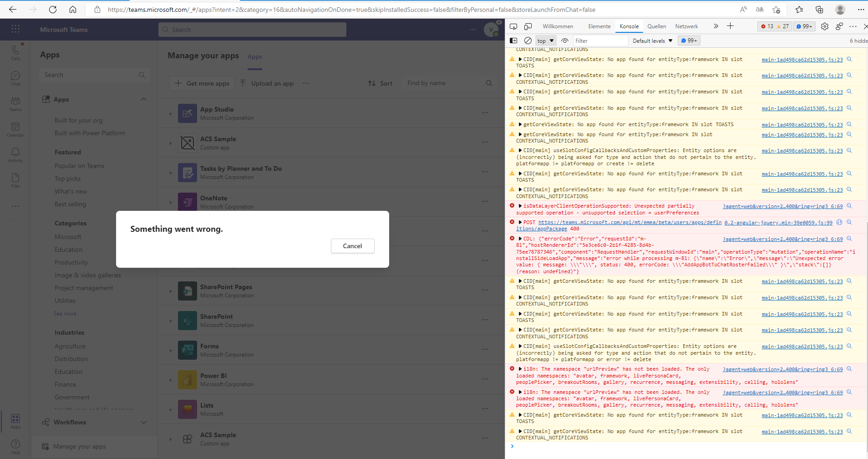868x459 pixels.
Task: Open the Default levels dropdown
Action: coord(652,41)
